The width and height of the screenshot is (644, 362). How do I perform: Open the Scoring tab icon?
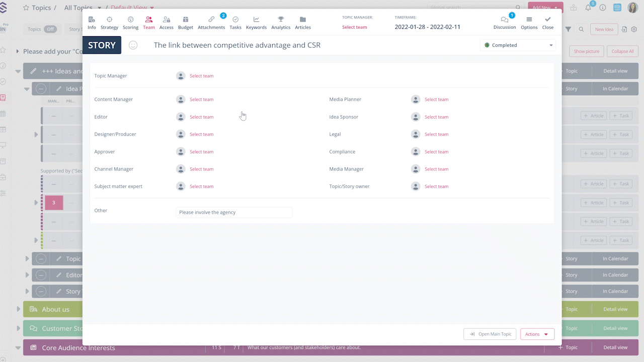tap(130, 20)
